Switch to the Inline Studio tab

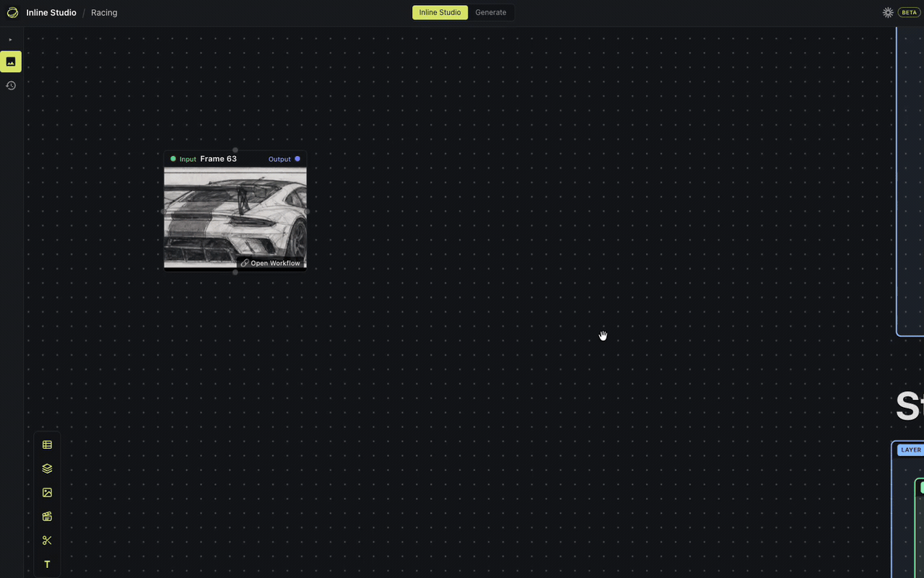tap(440, 12)
